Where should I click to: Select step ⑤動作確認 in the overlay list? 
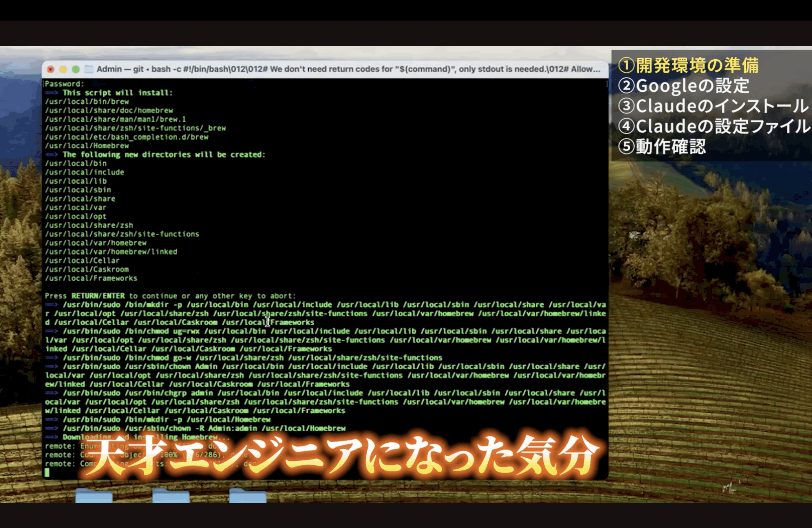point(662,147)
